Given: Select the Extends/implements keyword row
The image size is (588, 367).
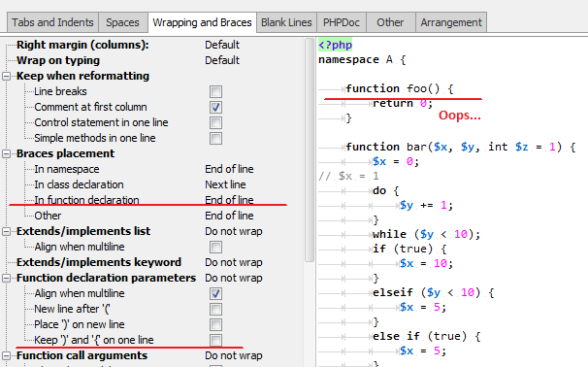Looking at the screenshot, I should coord(99,262).
